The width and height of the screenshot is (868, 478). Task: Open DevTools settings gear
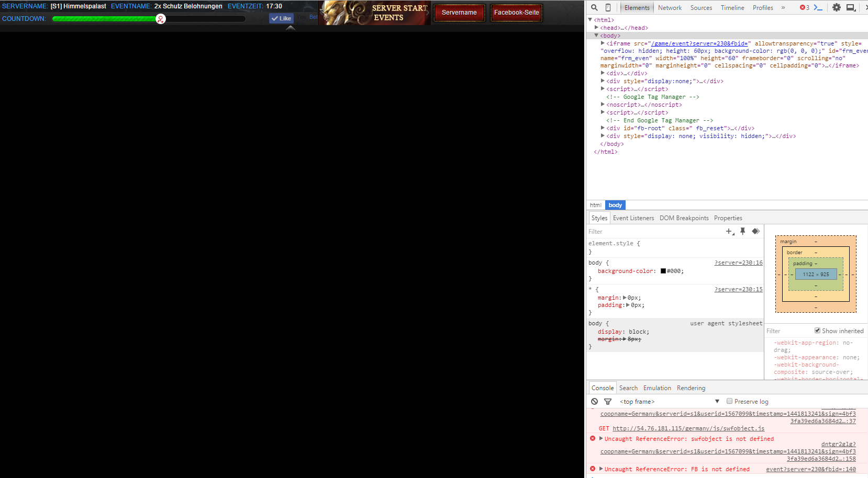tap(837, 7)
